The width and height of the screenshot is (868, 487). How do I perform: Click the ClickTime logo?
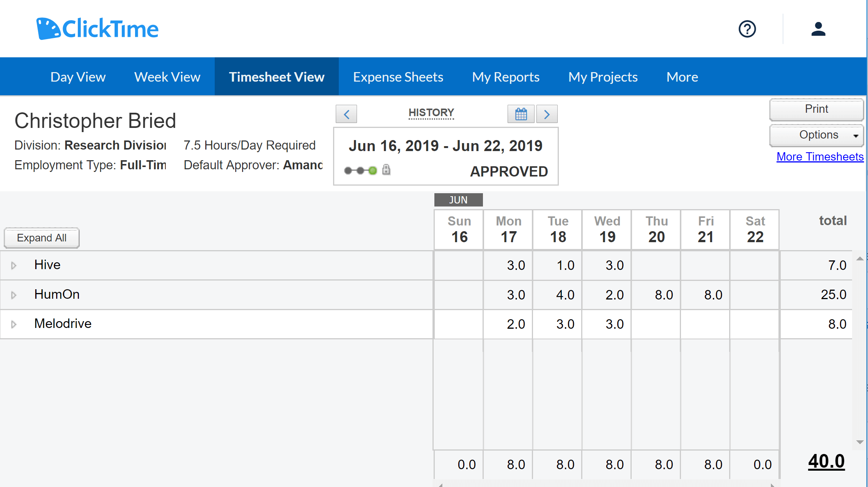[97, 28]
